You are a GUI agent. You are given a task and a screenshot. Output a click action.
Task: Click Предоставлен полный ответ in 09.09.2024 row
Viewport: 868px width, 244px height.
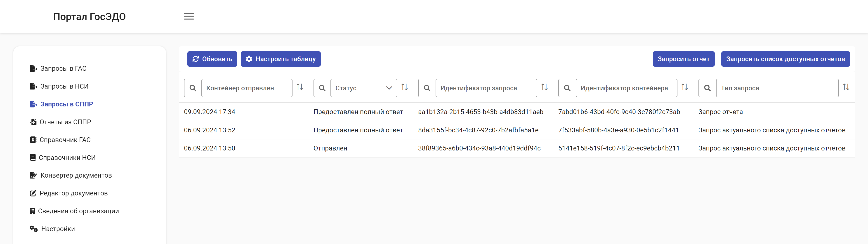(358, 112)
